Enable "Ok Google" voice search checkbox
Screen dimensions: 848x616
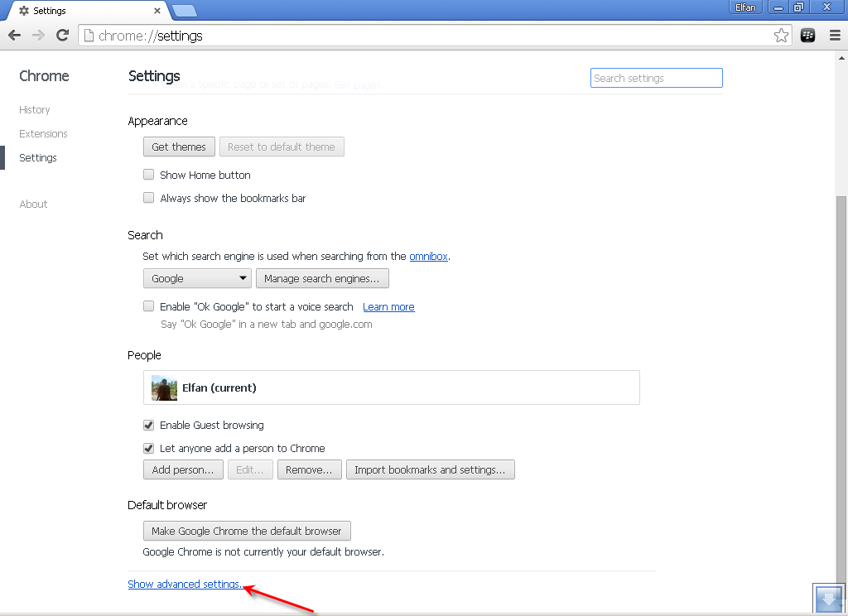tap(149, 306)
